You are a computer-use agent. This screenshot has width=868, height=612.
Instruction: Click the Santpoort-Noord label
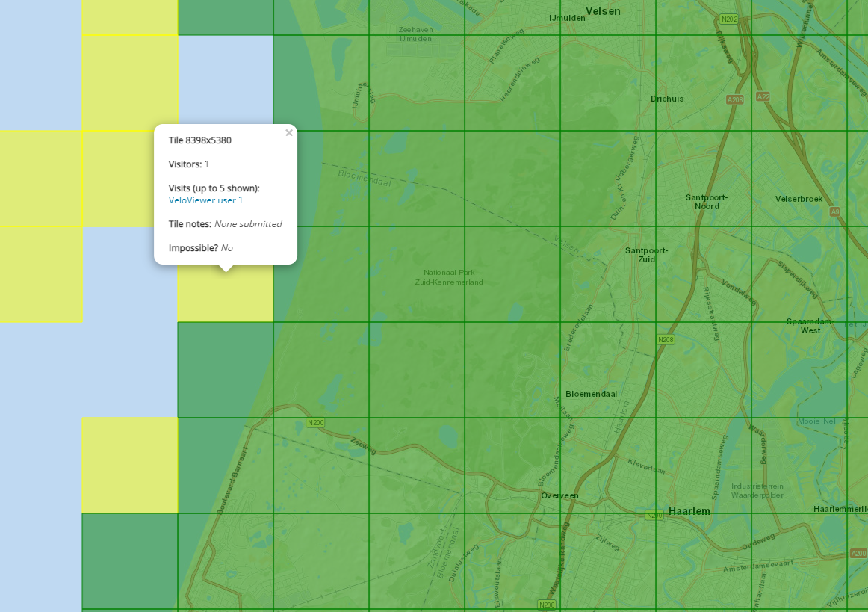706,202
